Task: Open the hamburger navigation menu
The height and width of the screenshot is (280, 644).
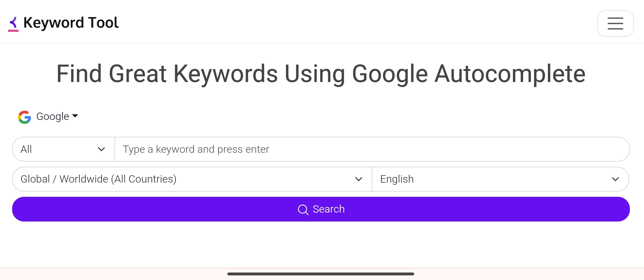Action: [615, 23]
